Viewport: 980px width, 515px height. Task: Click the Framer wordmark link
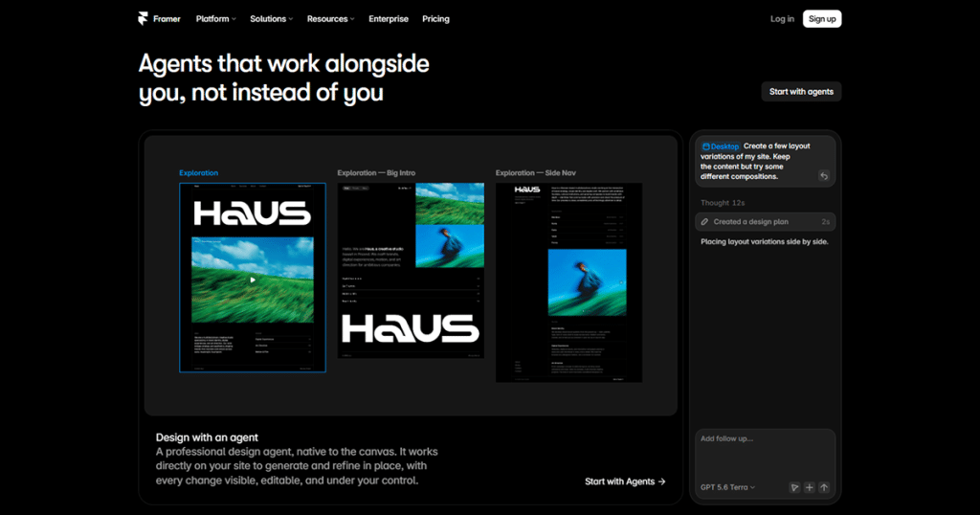click(167, 19)
